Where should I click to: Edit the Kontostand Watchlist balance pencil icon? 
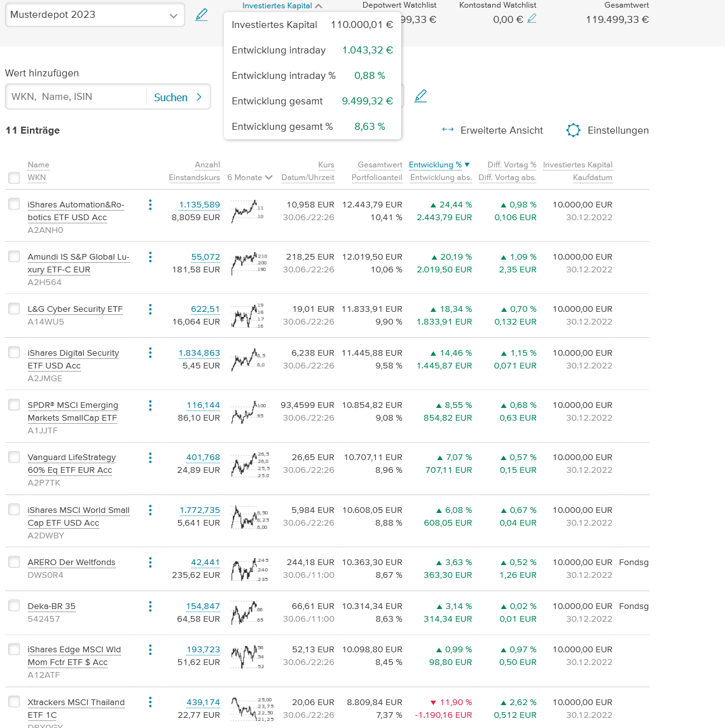(x=532, y=19)
